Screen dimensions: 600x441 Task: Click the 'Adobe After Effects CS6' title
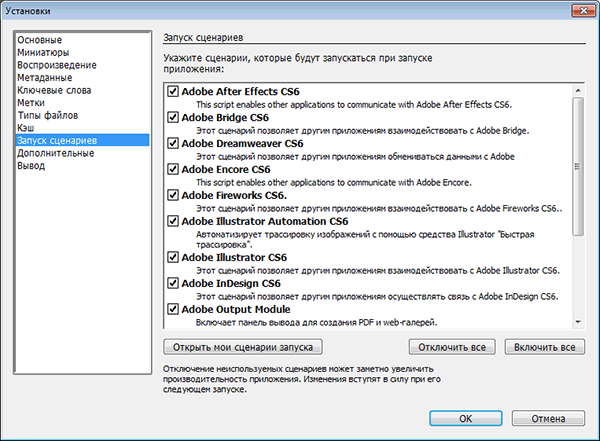[240, 91]
